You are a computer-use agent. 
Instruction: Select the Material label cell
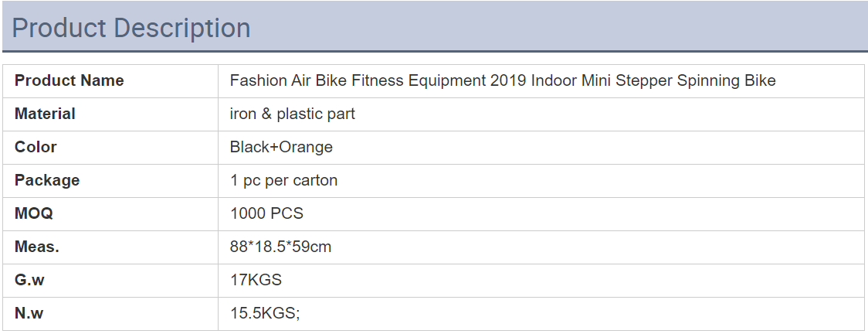[x=110, y=114]
